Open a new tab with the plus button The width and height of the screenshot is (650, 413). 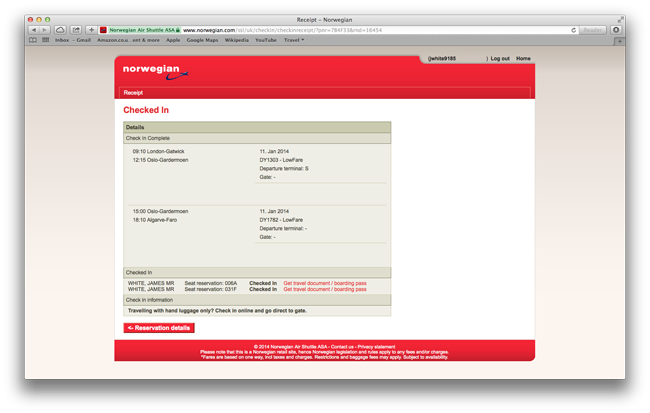click(619, 41)
